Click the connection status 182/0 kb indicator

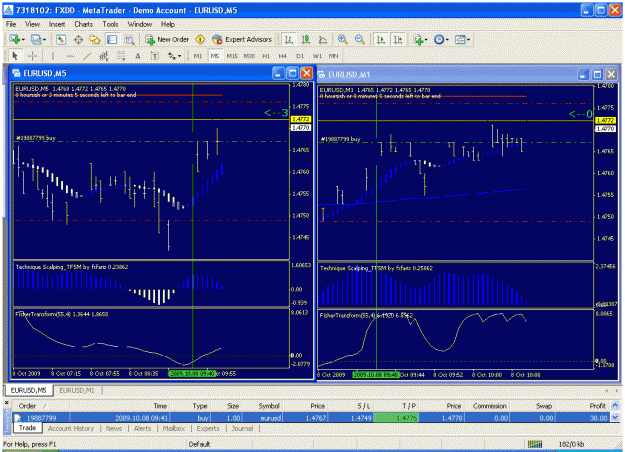click(x=557, y=444)
